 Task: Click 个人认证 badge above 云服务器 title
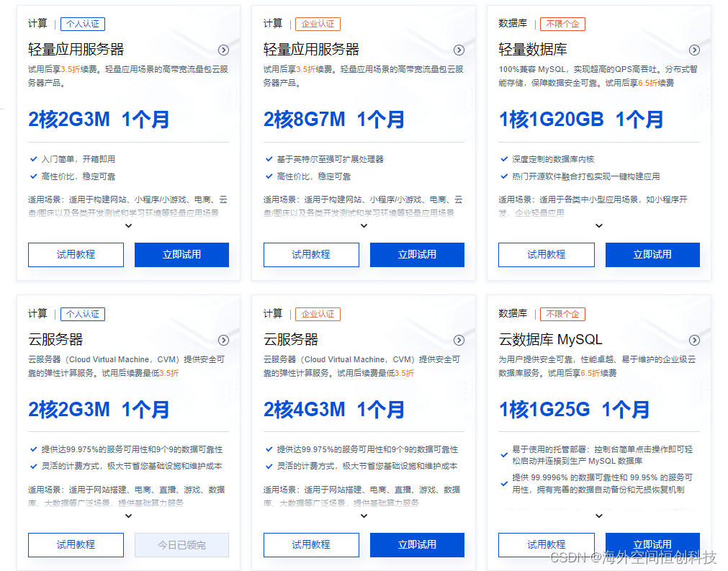(83, 314)
